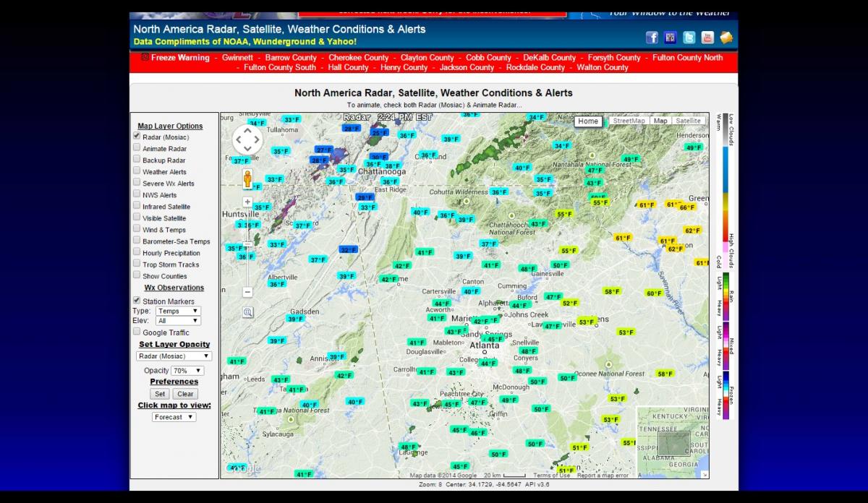This screenshot has width=868, height=503.
Task: Open the Click map to view Forecast dropdown
Action: [x=174, y=417]
